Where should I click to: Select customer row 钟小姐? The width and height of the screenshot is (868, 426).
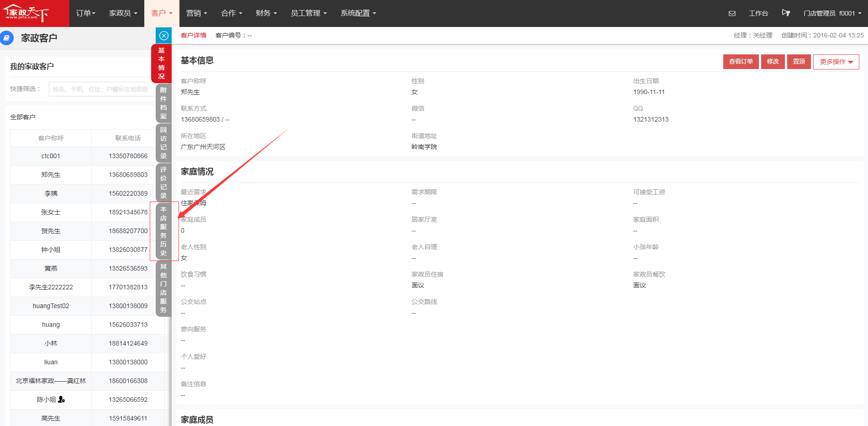[x=87, y=250]
